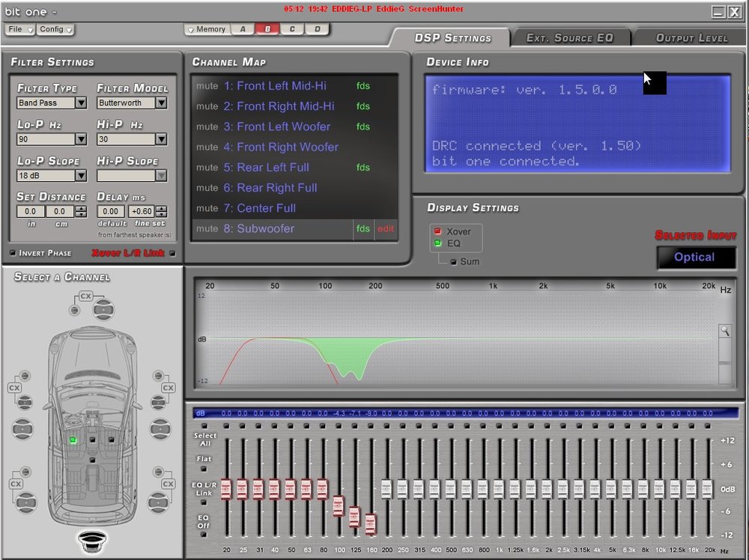Screen dimensions: 749x560
Task: Select the front right midrange speaker
Action: point(158,402)
